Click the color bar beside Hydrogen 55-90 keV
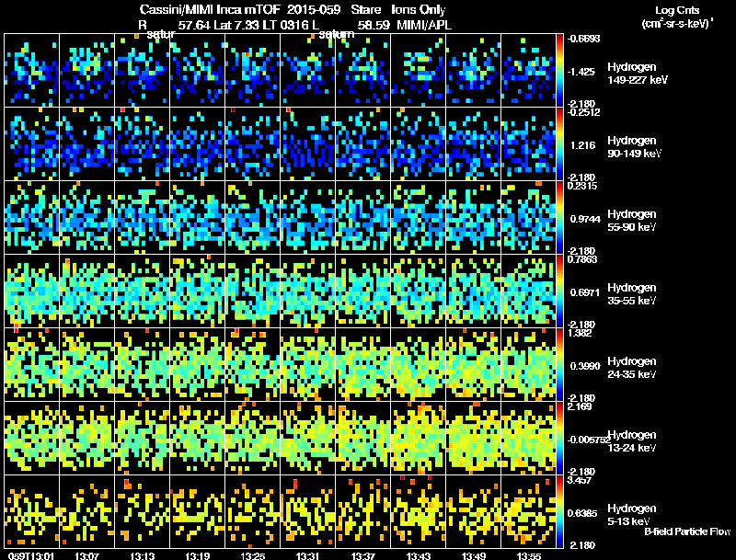 559,217
